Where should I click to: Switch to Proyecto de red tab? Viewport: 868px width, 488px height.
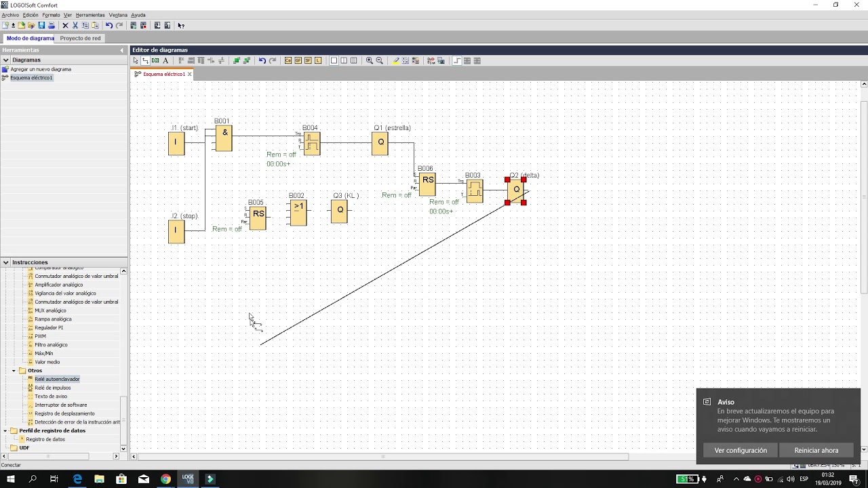(x=80, y=38)
